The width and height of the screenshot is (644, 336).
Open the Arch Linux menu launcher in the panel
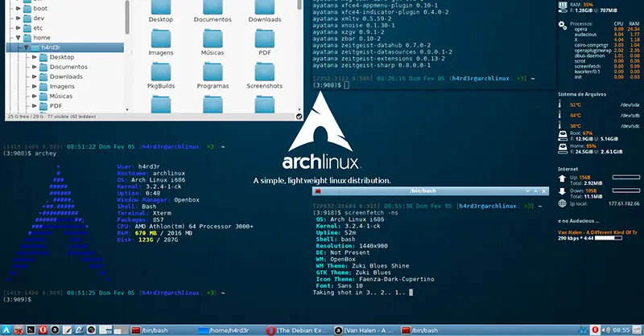(x=6, y=330)
